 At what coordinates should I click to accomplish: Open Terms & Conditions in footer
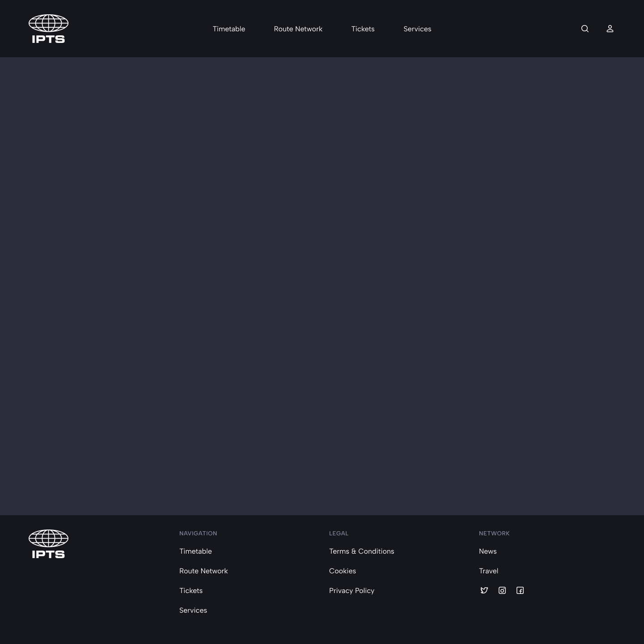pos(361,551)
